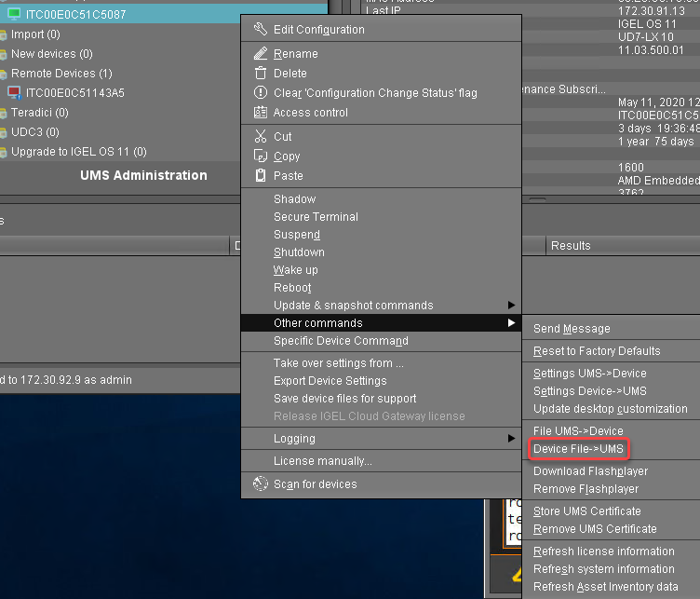This screenshot has width=700, height=599.
Task: Click the Delete trash icon
Action: pyautogui.click(x=260, y=74)
